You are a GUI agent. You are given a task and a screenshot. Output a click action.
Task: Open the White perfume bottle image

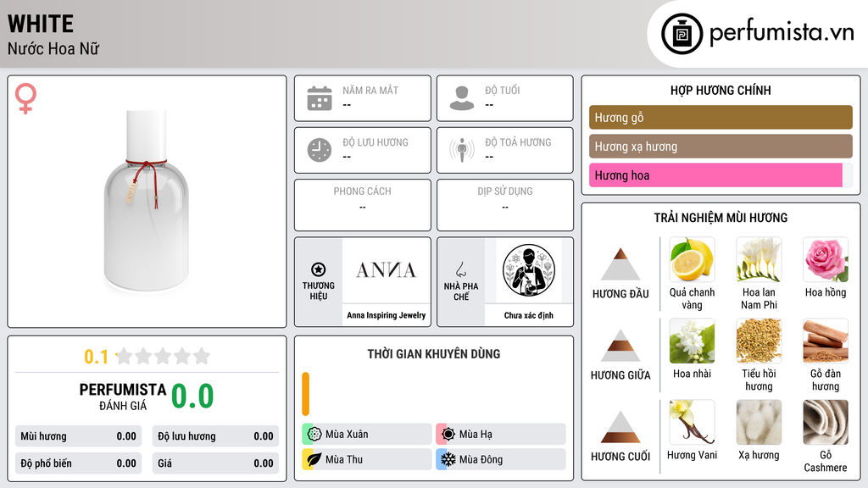146,201
